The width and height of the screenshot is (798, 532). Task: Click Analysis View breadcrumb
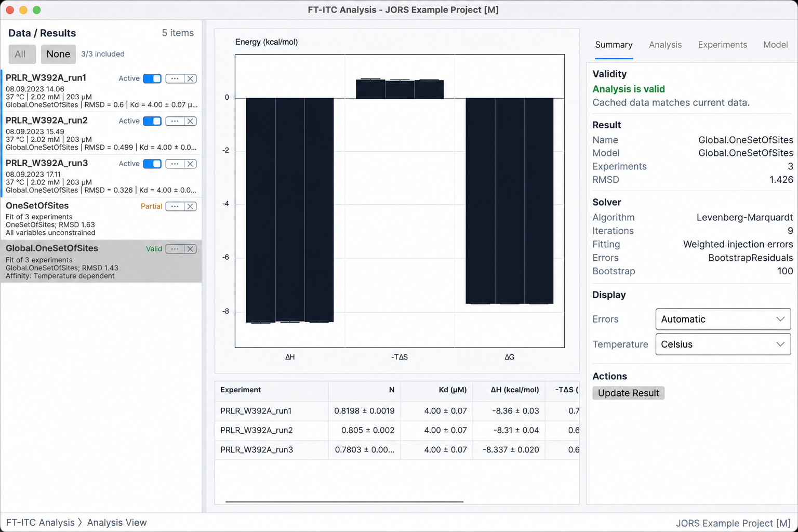coord(117,523)
